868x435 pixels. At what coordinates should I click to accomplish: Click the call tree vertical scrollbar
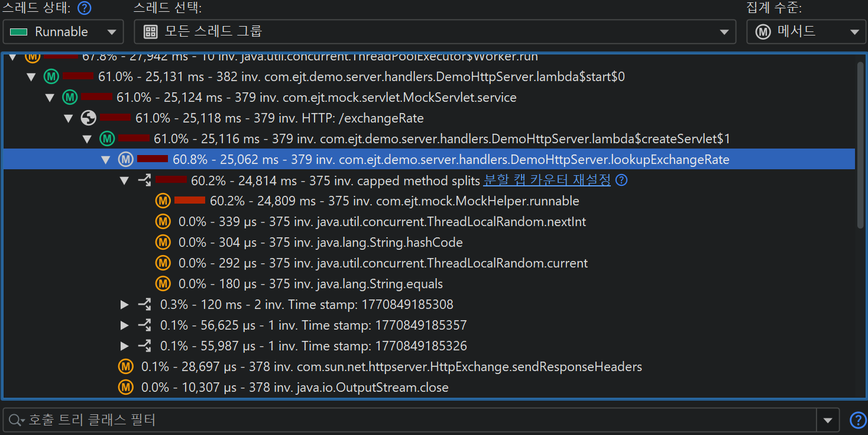[x=860, y=145]
